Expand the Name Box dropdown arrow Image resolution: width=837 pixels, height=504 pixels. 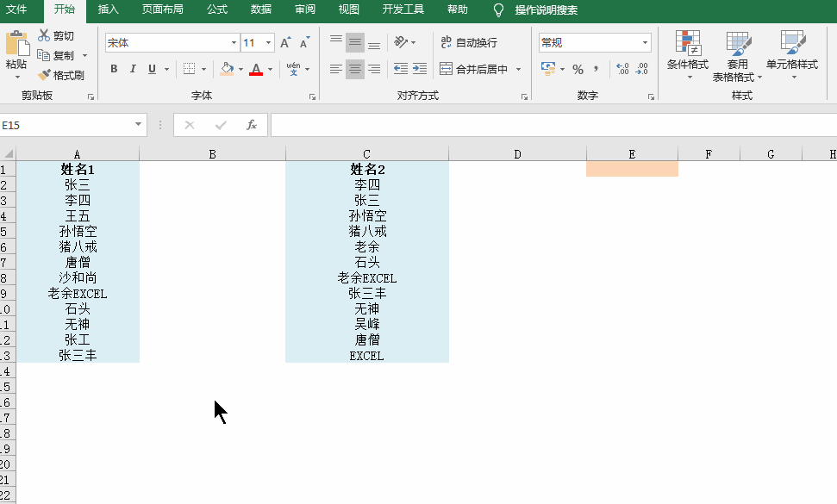point(138,125)
